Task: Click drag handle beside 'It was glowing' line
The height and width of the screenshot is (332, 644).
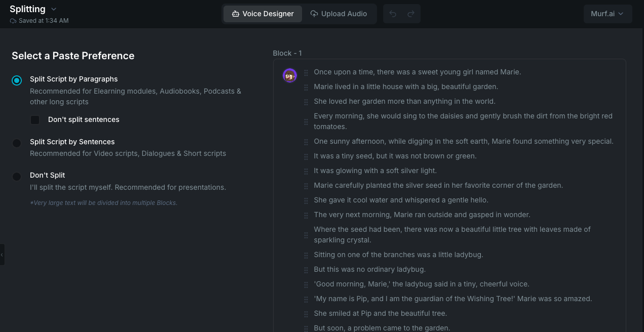Action: (306, 172)
